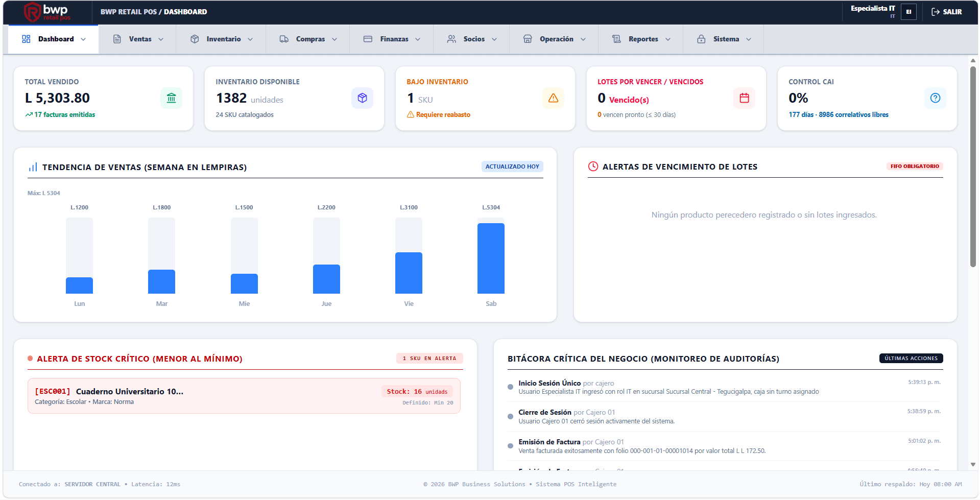Click the Operación store icon

[528, 39]
